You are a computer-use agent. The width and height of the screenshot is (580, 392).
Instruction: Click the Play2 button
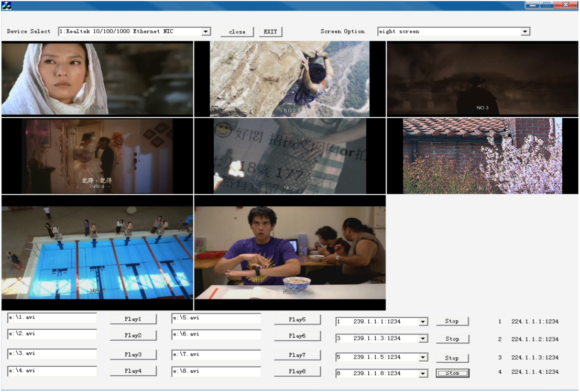(133, 335)
